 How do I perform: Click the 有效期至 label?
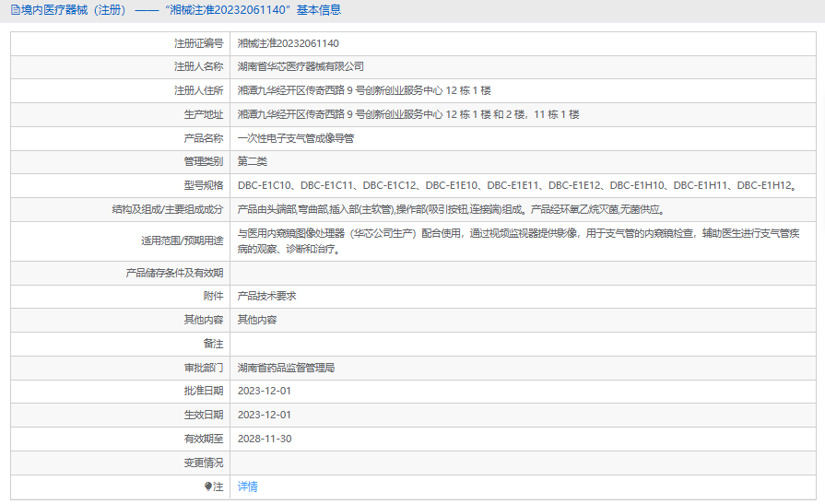(x=204, y=439)
